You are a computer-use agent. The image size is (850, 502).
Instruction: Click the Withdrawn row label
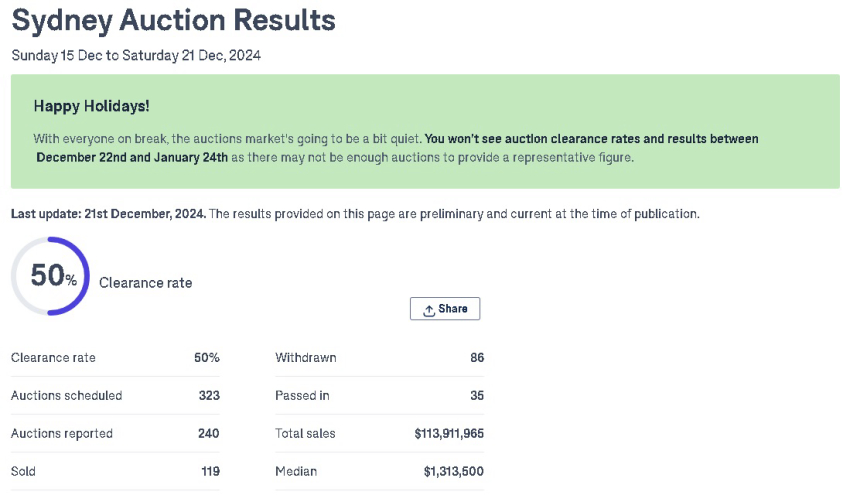[306, 358]
